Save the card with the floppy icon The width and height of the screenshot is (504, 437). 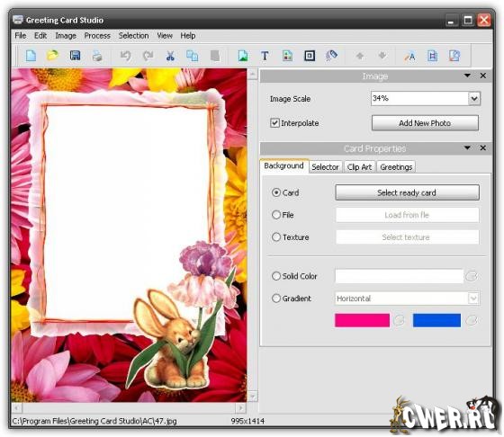pos(76,56)
